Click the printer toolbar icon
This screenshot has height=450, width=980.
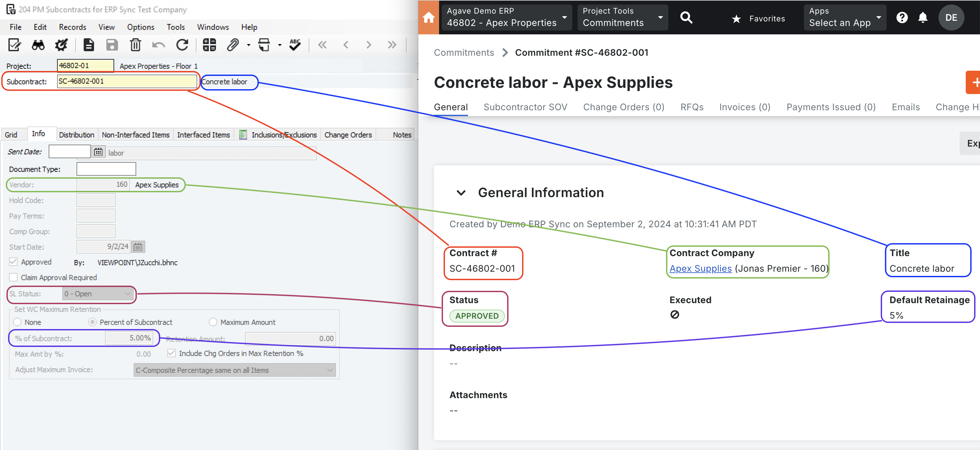(x=264, y=45)
